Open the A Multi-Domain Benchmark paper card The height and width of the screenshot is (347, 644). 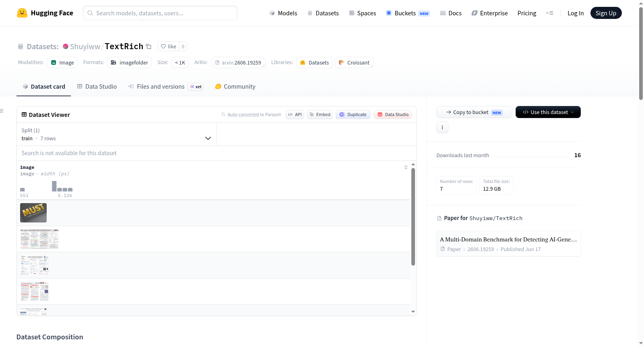[x=508, y=244]
